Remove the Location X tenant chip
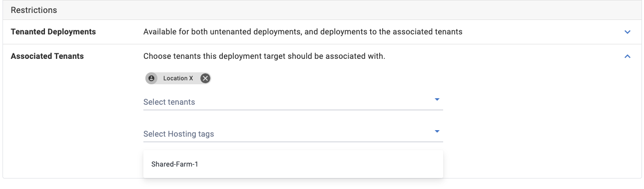This screenshot has height=189, width=644. 205,78
